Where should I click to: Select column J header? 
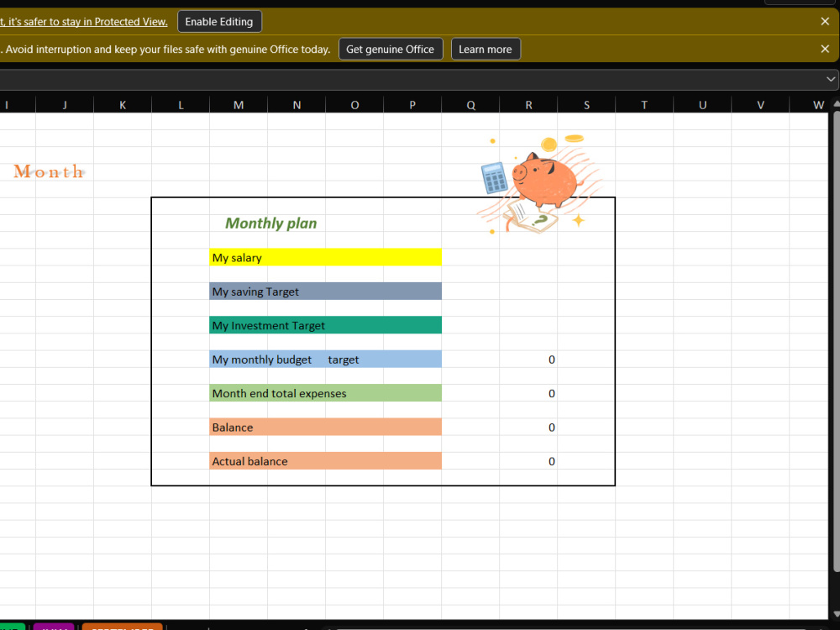(65, 105)
